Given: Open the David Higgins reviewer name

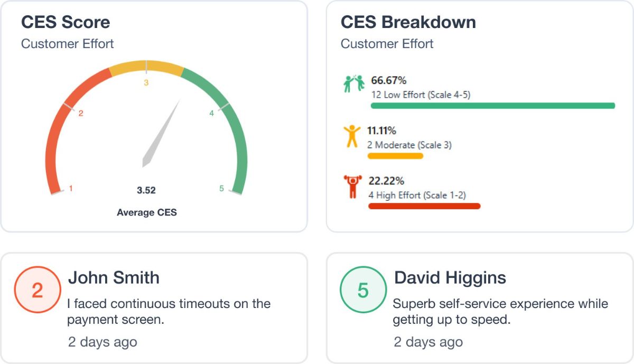Looking at the screenshot, I should 450,277.
